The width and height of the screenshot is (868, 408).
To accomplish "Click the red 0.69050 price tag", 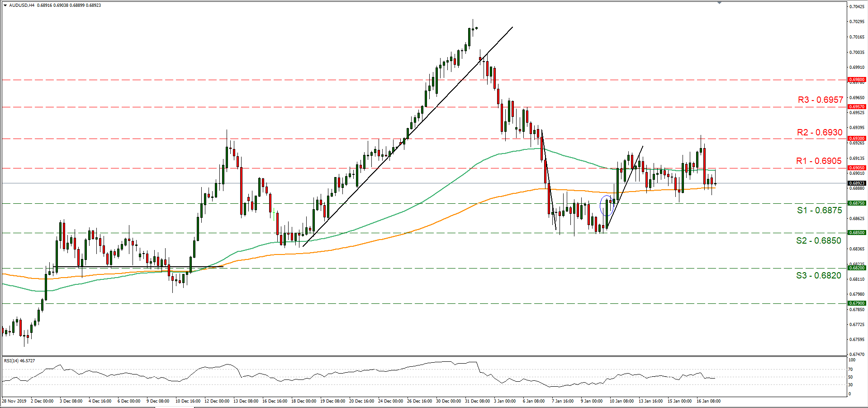I will (x=856, y=168).
